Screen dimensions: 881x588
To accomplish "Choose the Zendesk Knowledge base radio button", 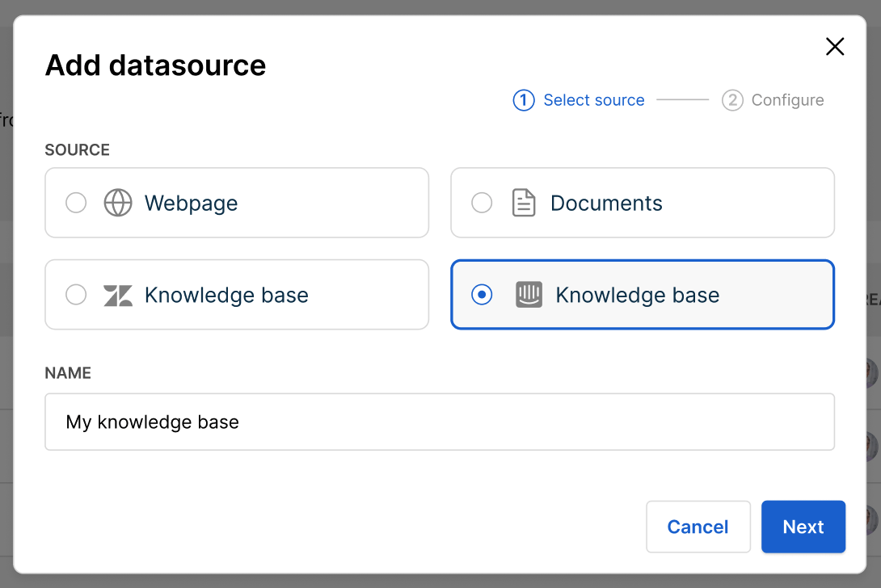I will pyautogui.click(x=76, y=295).
